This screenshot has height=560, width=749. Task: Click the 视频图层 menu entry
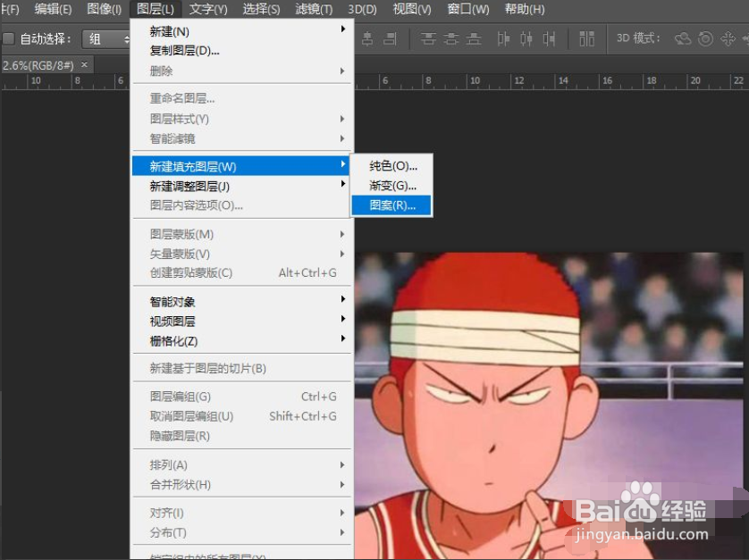[241, 322]
